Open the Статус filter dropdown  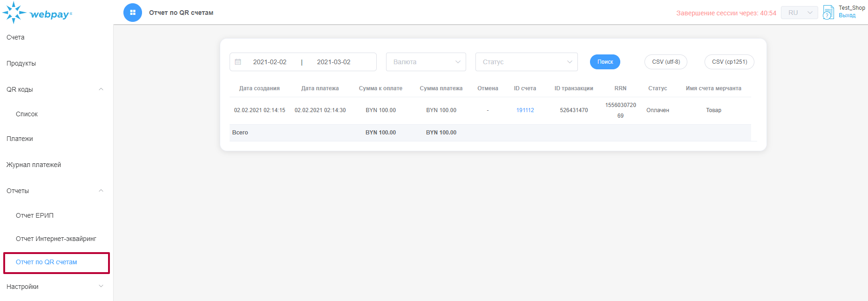pyautogui.click(x=526, y=62)
